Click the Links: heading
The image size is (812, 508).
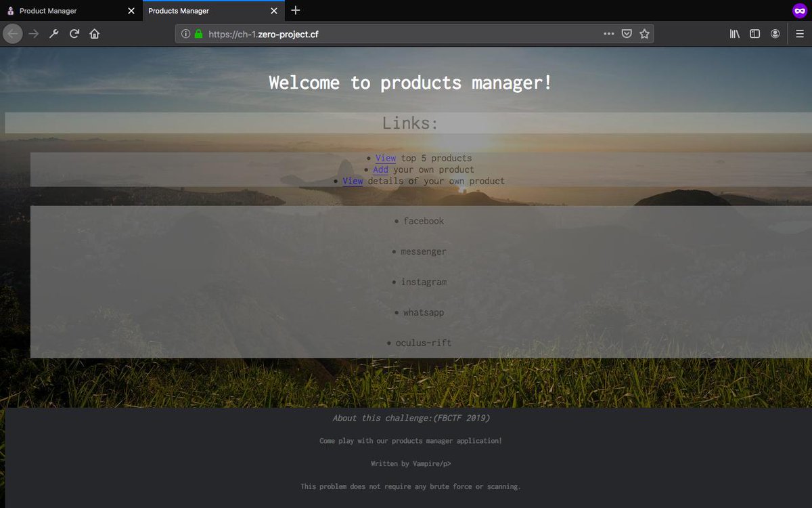[411, 123]
